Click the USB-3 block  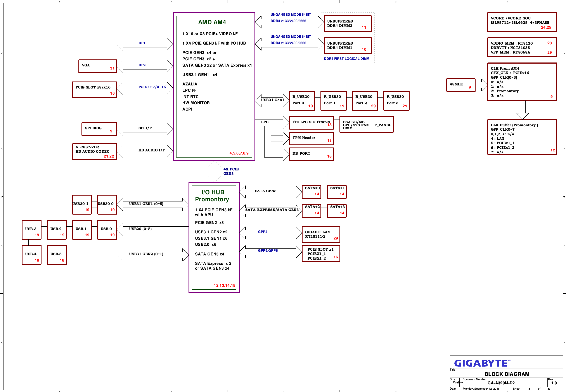(x=31, y=230)
